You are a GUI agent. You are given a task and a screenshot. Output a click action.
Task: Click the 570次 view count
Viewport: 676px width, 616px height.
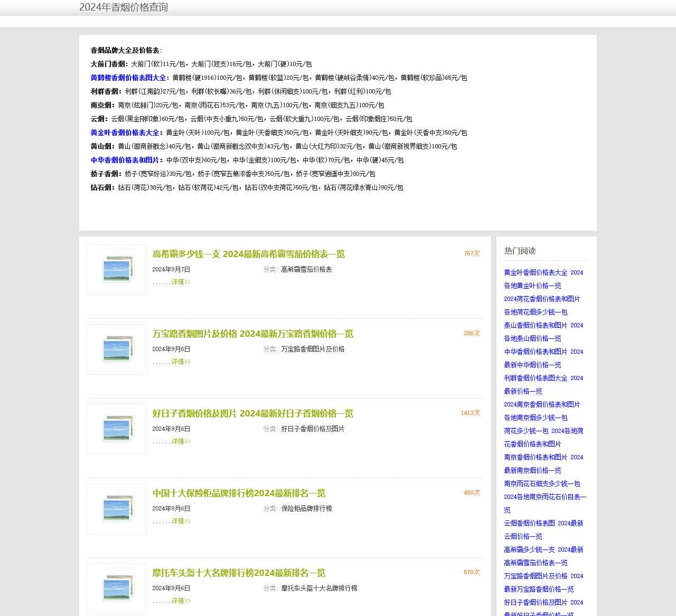pyautogui.click(x=472, y=572)
